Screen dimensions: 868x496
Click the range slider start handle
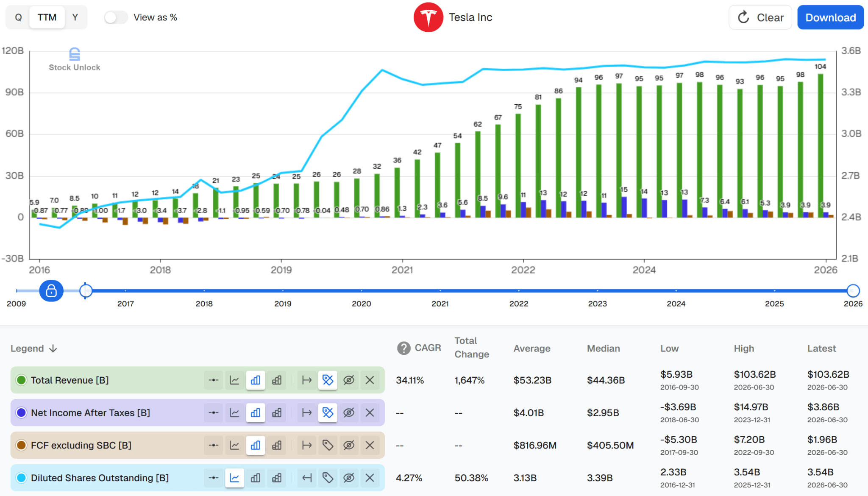pyautogui.click(x=86, y=291)
